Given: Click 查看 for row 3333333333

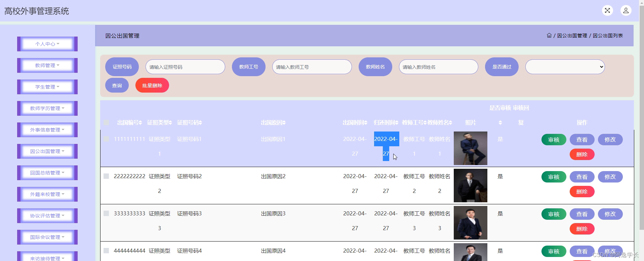Looking at the screenshot, I should pos(582,214).
